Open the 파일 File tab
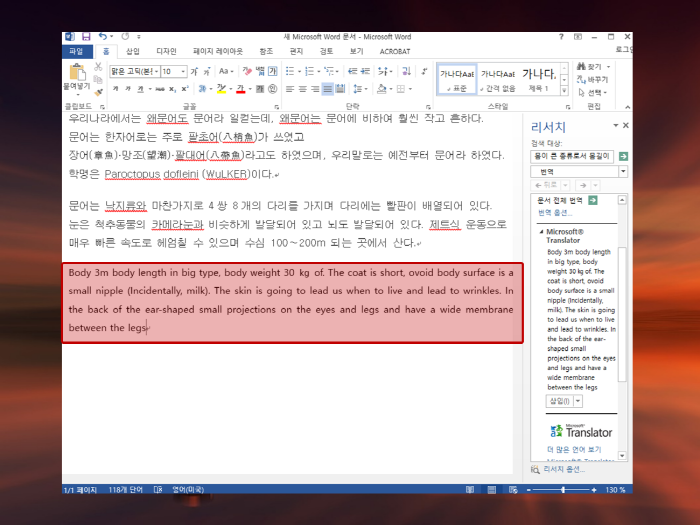This screenshot has width=700, height=525. (x=77, y=51)
